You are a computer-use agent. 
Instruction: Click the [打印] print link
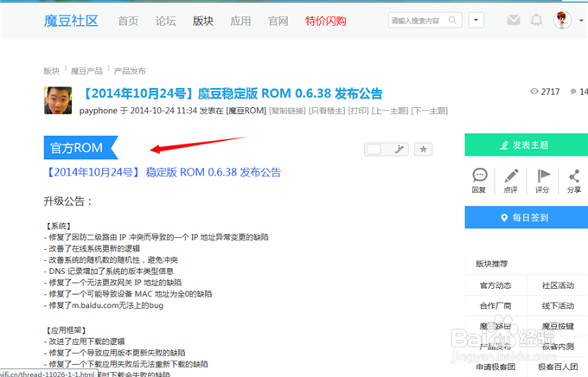(358, 111)
